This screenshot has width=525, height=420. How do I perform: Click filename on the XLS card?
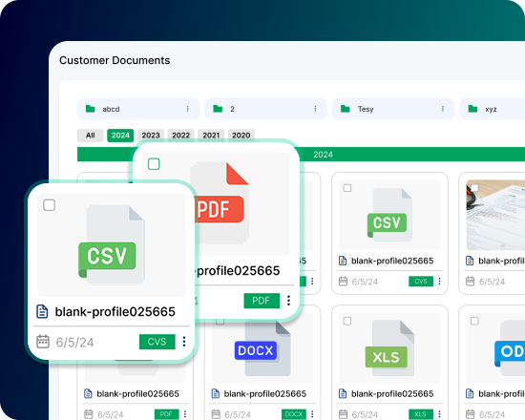pos(392,393)
